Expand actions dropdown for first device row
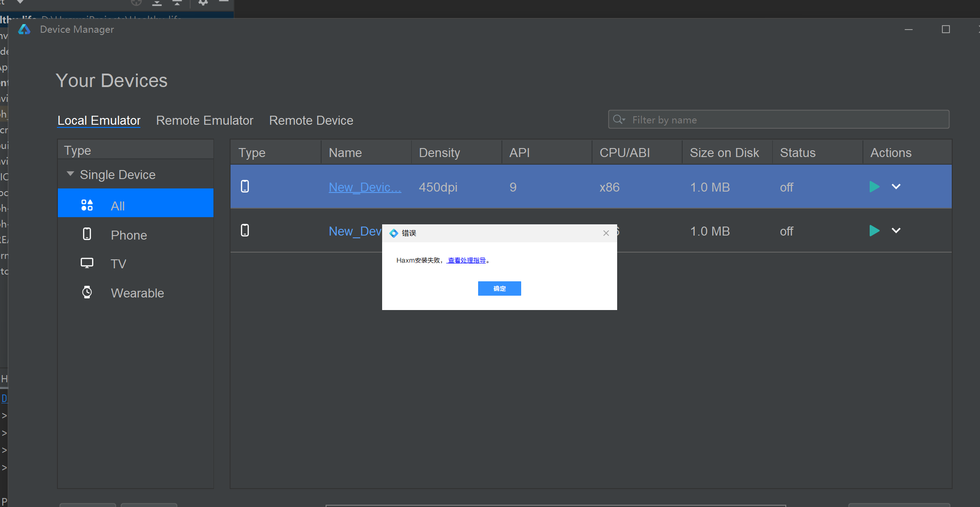 pos(896,187)
